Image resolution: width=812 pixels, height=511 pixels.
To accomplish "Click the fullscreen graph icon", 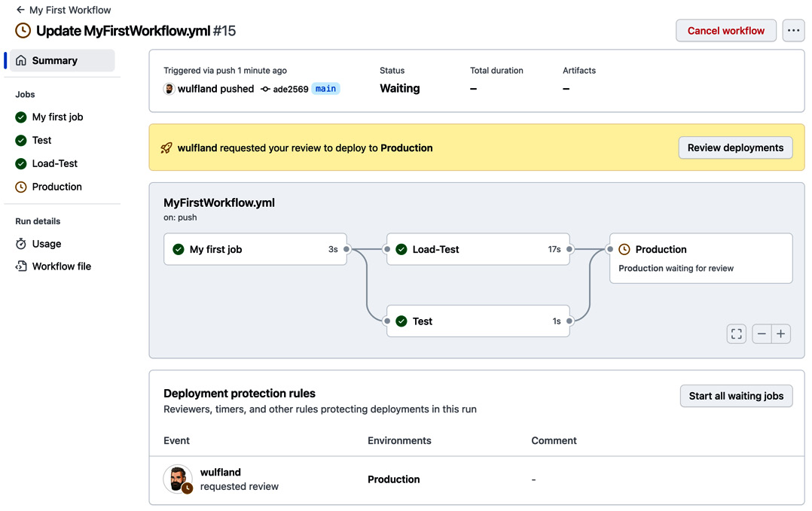I will coord(737,334).
